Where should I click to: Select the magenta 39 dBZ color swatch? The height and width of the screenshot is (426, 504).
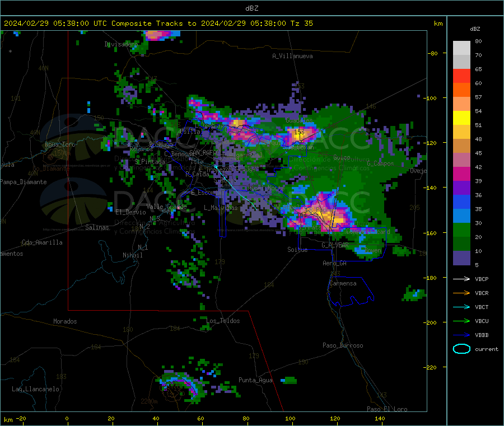point(461,174)
